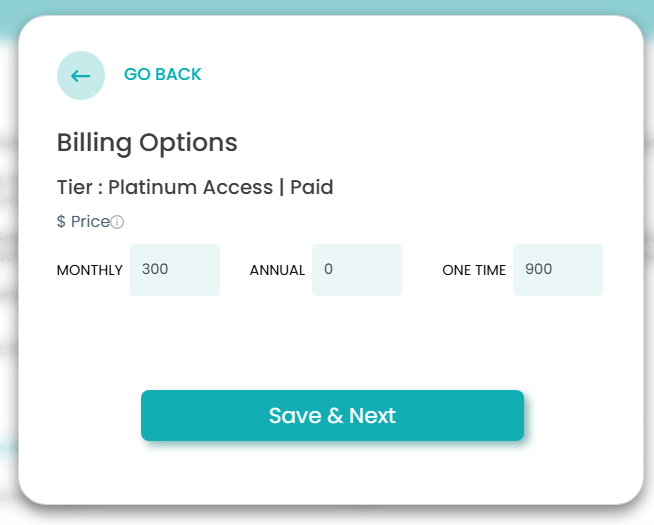Click the dollar sign before Price

point(62,222)
